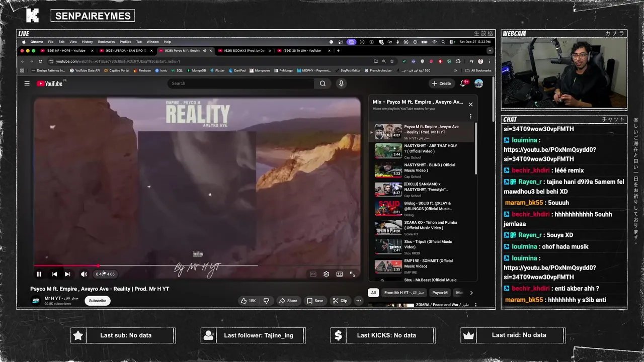Subscribe to Mr H YT channel
Image resolution: width=644 pixels, height=362 pixels.
(98, 301)
